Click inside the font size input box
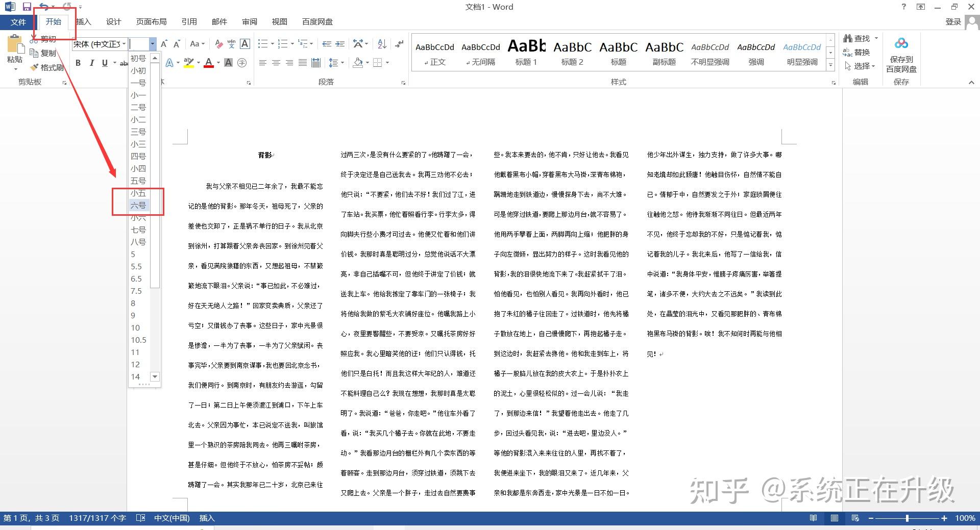Image resolution: width=980 pixels, height=530 pixels. tap(139, 44)
